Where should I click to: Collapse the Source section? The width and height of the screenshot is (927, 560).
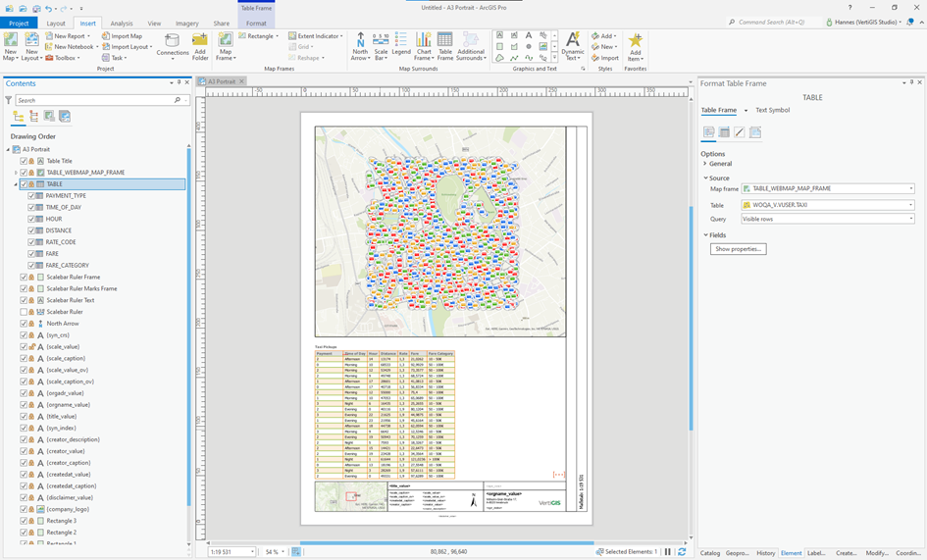(x=705, y=178)
